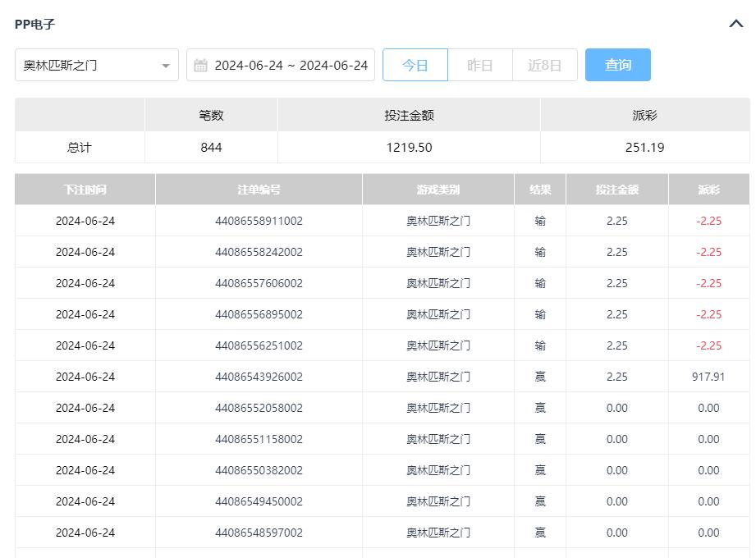The height and width of the screenshot is (558, 756).
Task: Click bet number 44086548597002
Action: [259, 533]
